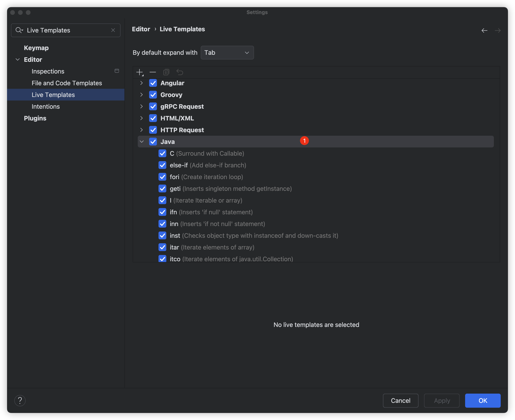Screen dimensions: 515x420
Task: Click the remove template minus icon
Action: 153,72
